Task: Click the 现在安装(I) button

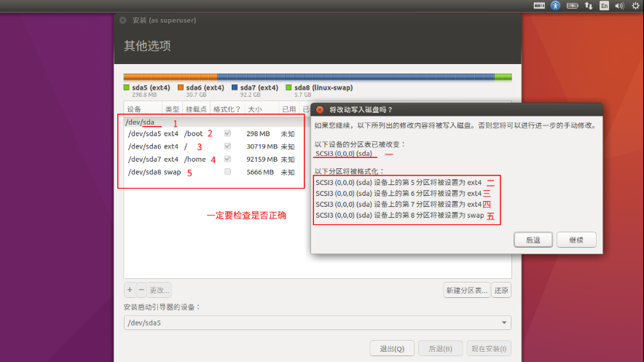Action: [489, 348]
